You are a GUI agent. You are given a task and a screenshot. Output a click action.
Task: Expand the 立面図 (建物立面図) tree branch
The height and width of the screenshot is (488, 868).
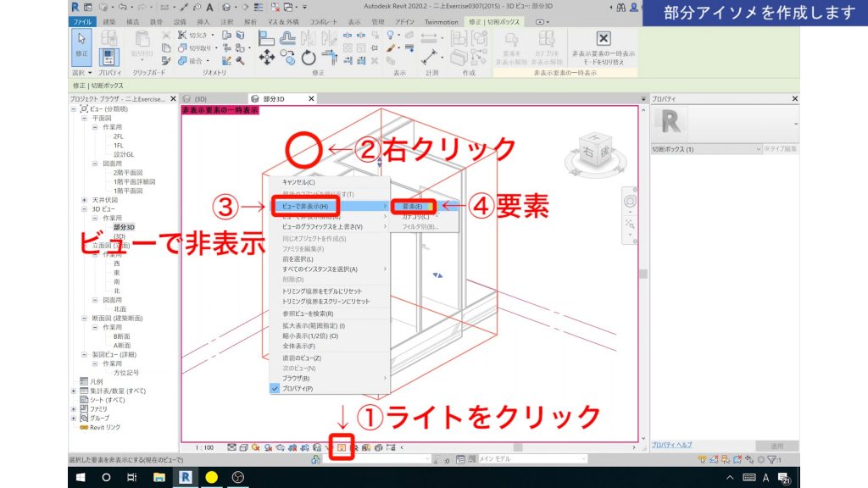coord(86,246)
